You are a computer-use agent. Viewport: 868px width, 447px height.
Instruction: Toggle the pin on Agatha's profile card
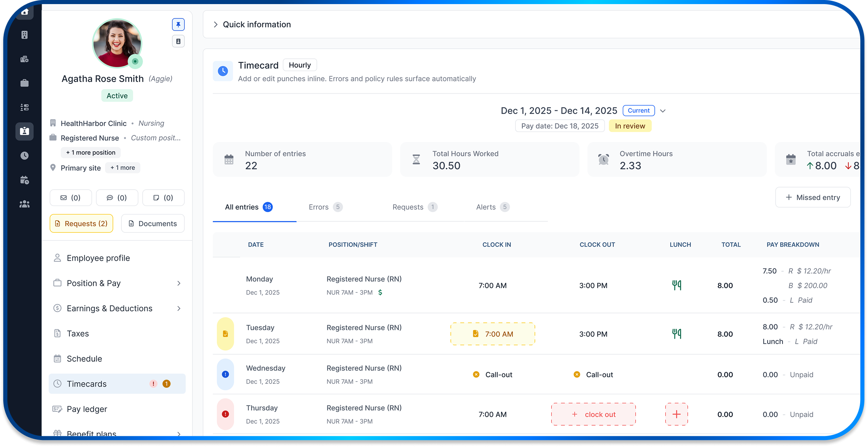[178, 25]
